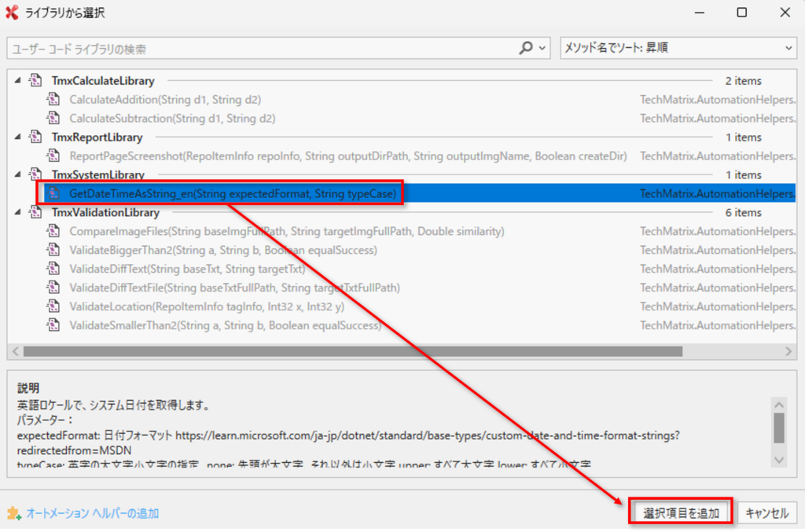Screen dimensions: 805x532
Task: Collapse the TmxValidationLibrary tree node
Action: pyautogui.click(x=17, y=212)
